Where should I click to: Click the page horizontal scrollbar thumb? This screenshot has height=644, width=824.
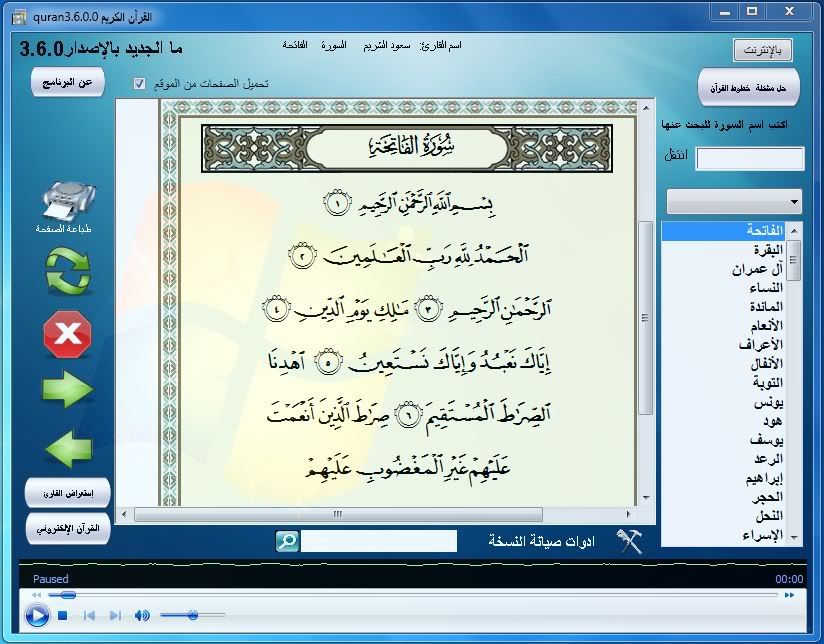(x=338, y=514)
